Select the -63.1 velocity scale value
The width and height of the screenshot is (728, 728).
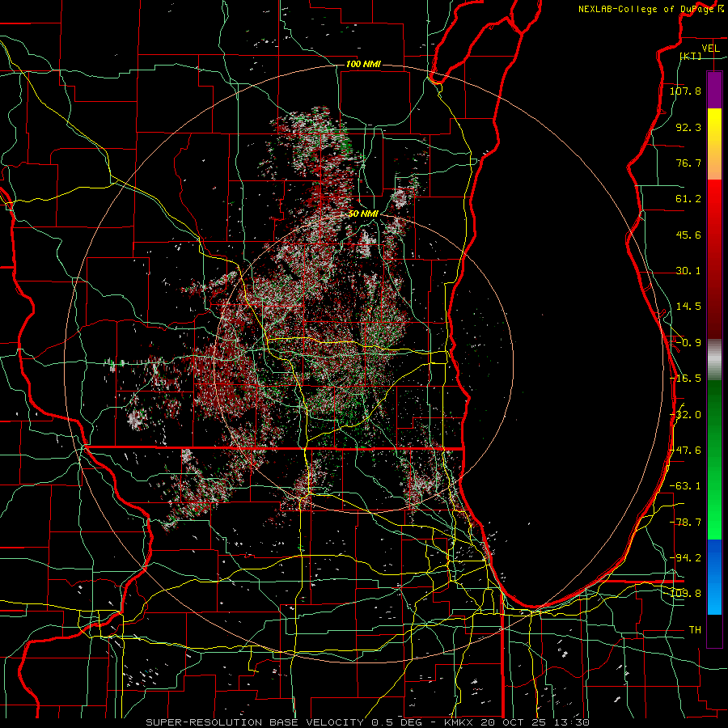point(685,486)
